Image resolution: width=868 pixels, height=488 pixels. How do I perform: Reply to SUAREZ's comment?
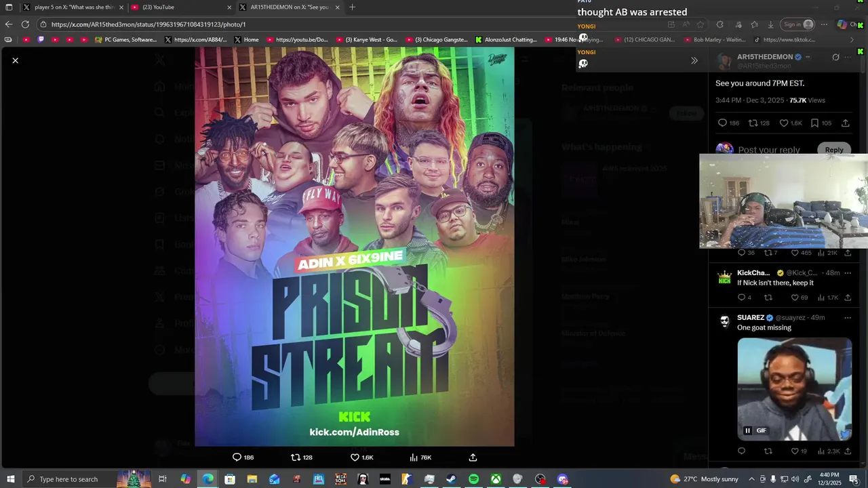point(741,451)
